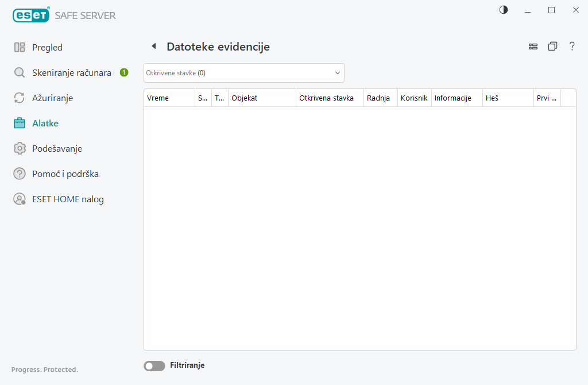Click the Pregled dashboard icon
This screenshot has width=588, height=385.
(20, 48)
